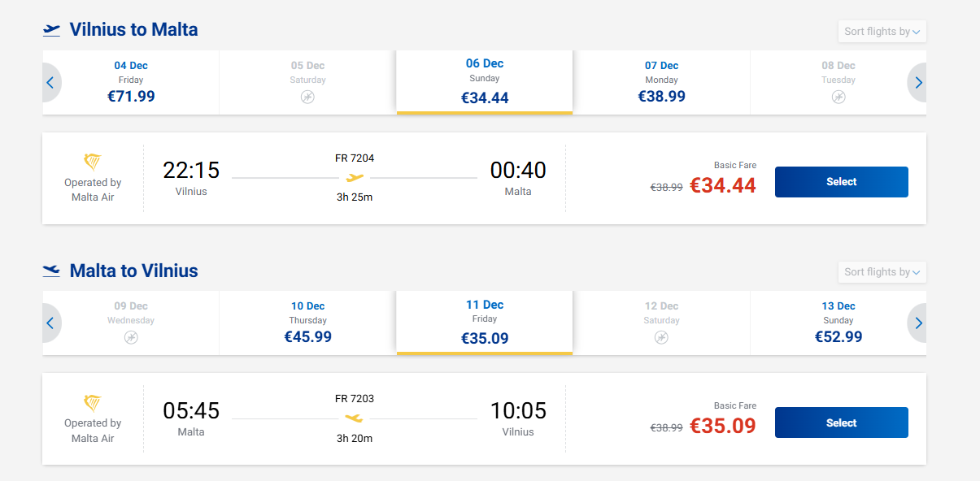
Task: Click the returning plane icon beside Malta to Vilnius
Action: point(52,271)
